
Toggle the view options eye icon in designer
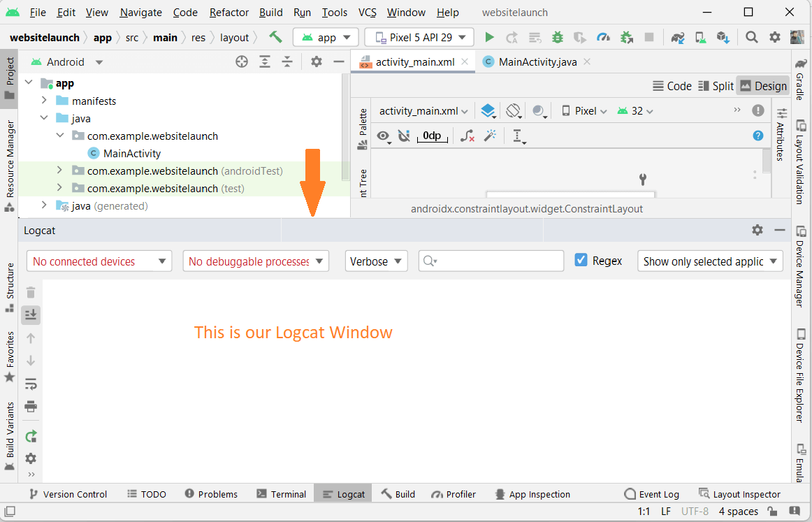(384, 136)
